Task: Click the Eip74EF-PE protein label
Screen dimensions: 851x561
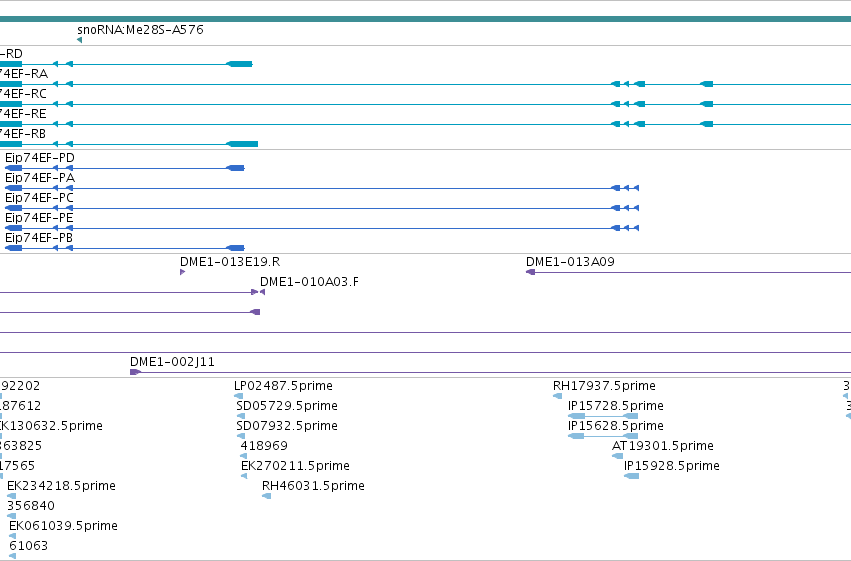Action: [x=39, y=218]
